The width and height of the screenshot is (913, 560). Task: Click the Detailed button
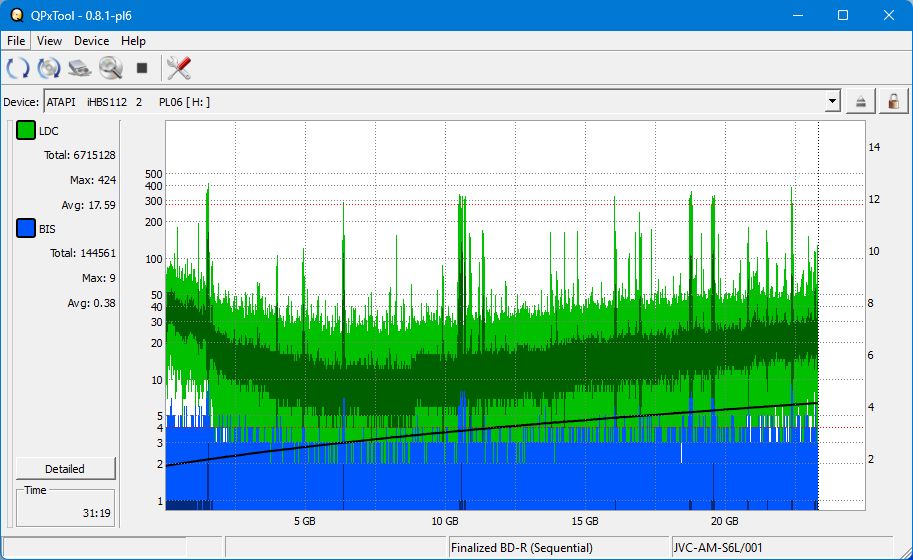(x=65, y=469)
